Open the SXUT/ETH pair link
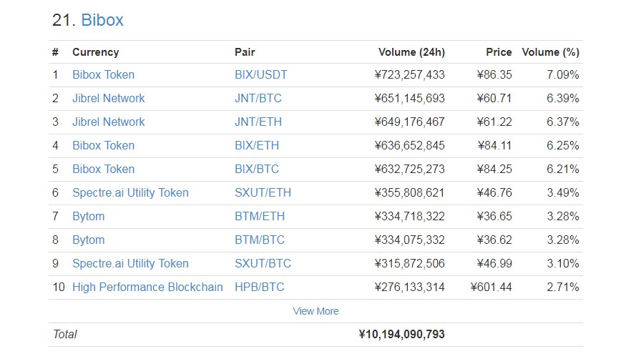The width and height of the screenshot is (626, 364). coord(263,192)
